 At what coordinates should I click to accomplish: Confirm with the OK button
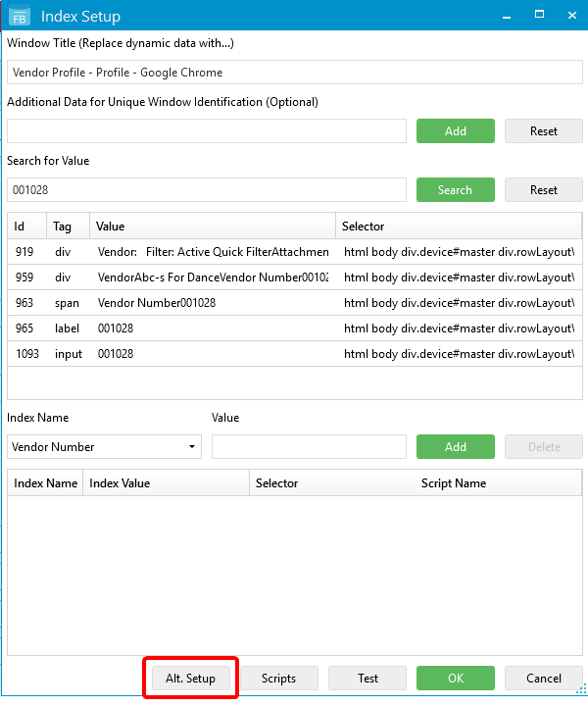point(456,679)
